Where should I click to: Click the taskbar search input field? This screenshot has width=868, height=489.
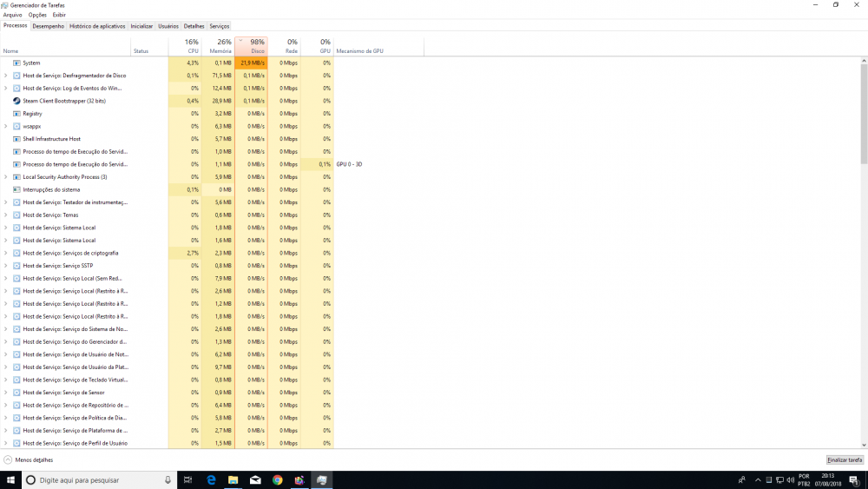(95, 479)
